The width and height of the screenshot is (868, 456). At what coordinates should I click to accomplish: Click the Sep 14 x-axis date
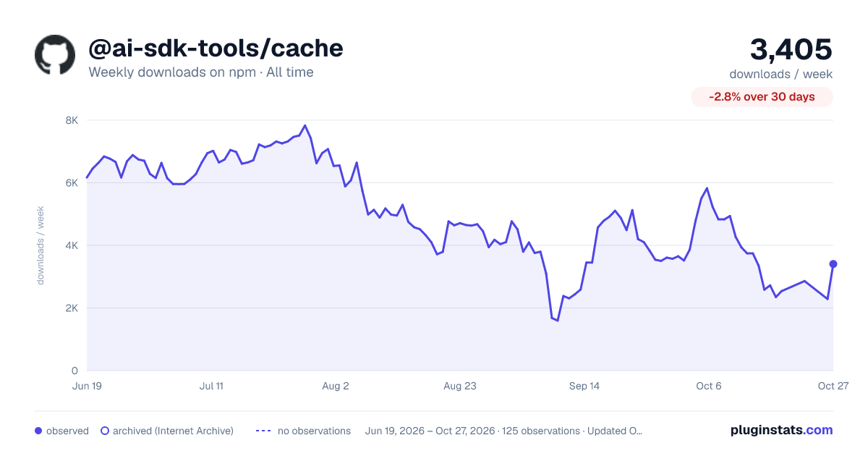coord(584,386)
